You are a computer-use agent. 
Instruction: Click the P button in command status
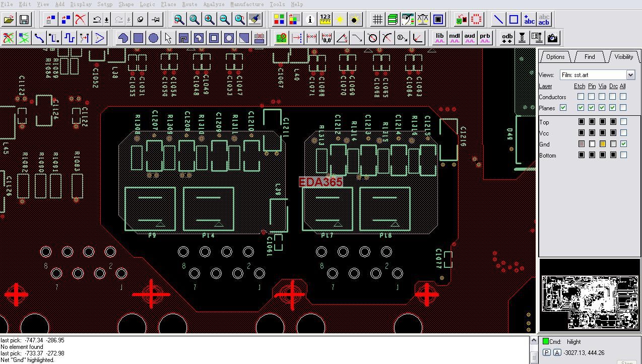pyautogui.click(x=546, y=353)
